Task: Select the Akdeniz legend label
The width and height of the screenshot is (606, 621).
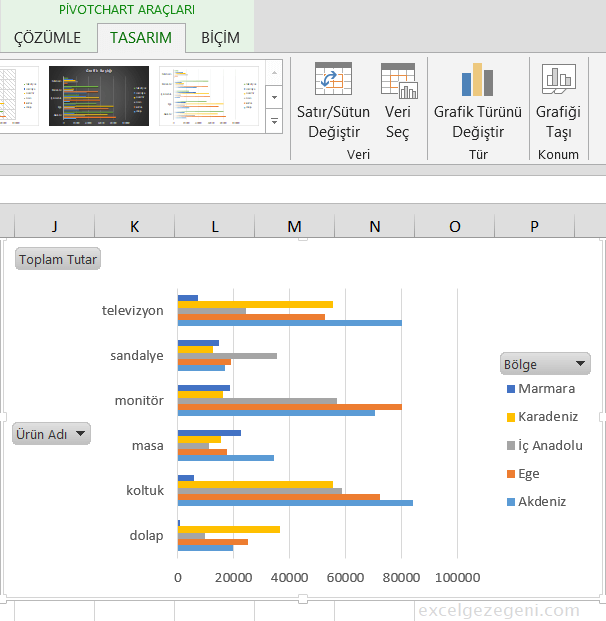Action: [542, 501]
